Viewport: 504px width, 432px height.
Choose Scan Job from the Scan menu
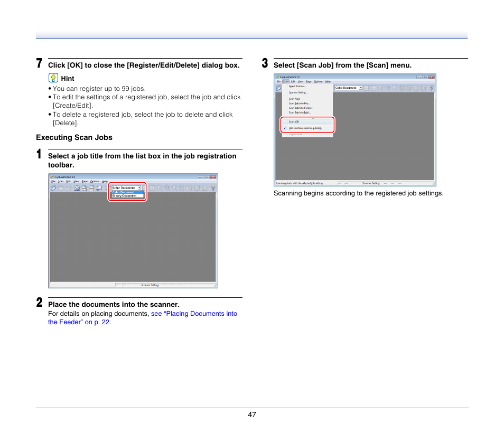(x=307, y=121)
